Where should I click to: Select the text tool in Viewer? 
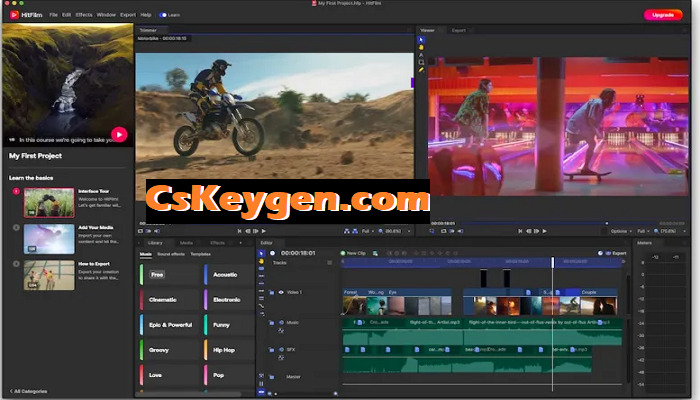pos(421,55)
